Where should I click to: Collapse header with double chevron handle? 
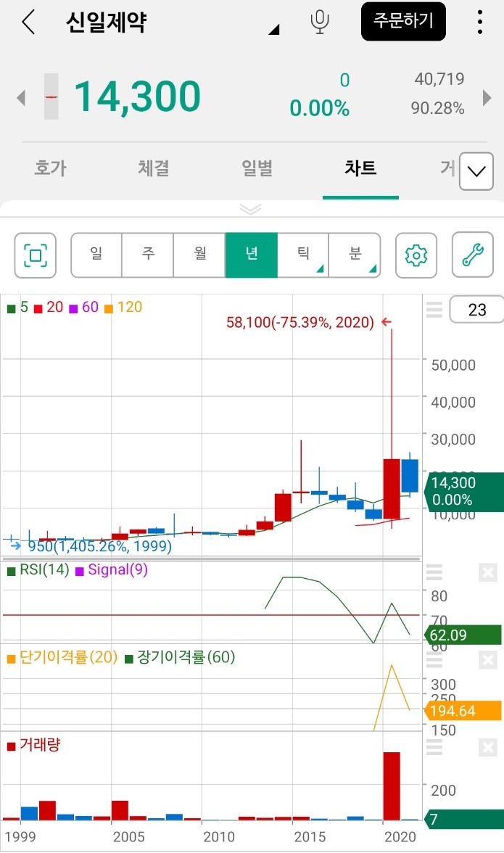(x=251, y=210)
